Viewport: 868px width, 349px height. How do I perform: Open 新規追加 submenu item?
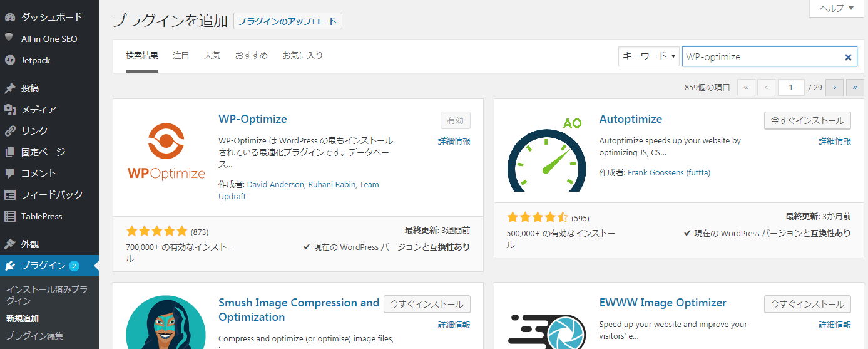[x=23, y=318]
